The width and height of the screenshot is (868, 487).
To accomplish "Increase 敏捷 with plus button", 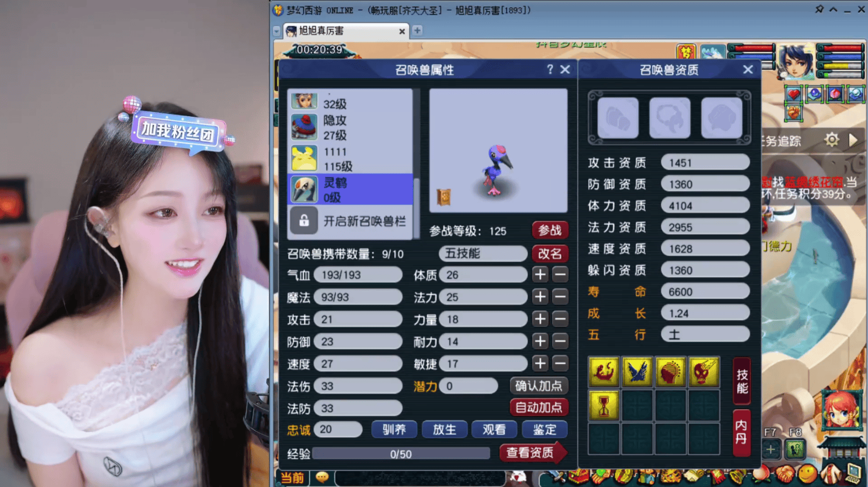I will 540,363.
